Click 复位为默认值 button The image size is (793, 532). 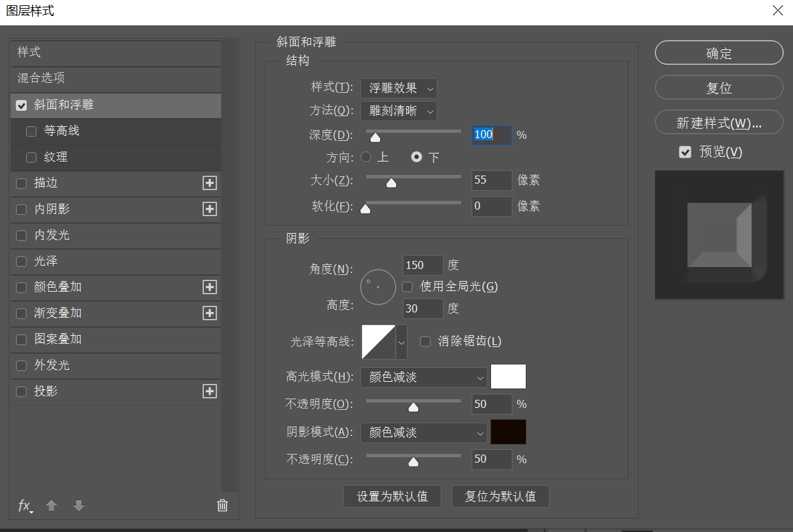pyautogui.click(x=500, y=497)
